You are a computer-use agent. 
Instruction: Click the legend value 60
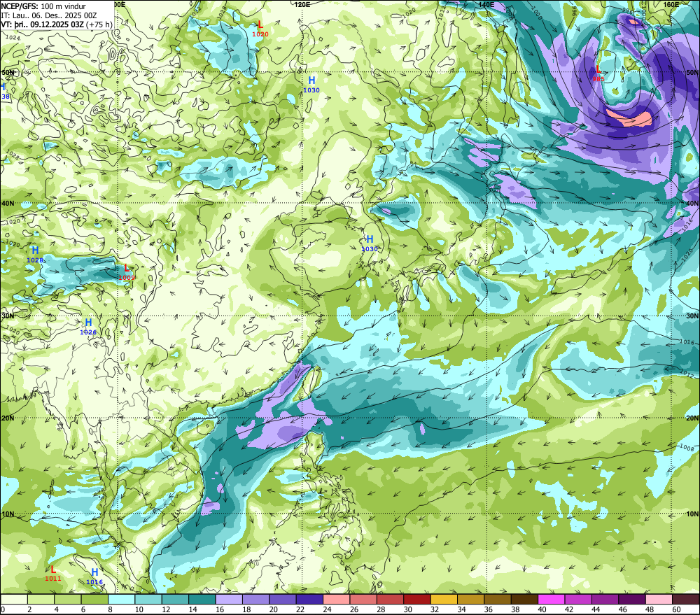676,609
